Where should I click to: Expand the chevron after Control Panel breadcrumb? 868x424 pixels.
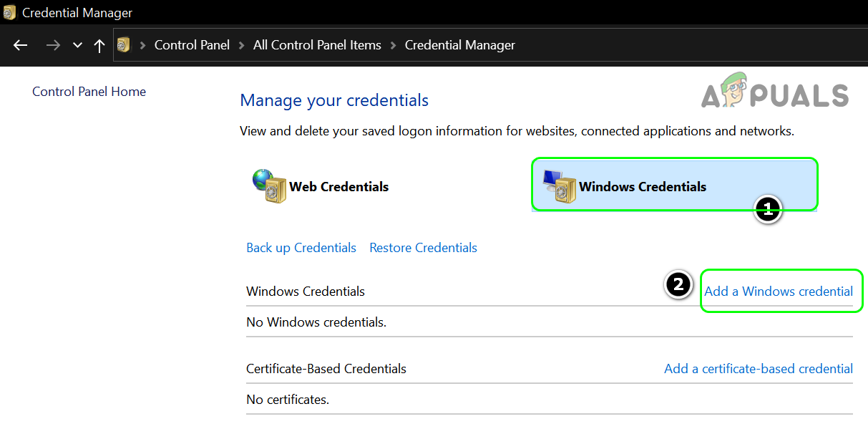(242, 45)
